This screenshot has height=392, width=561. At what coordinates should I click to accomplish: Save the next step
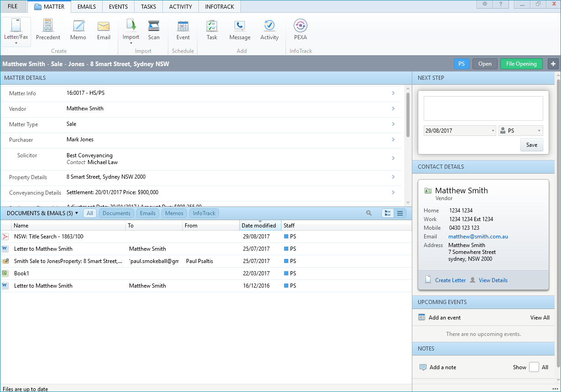click(532, 145)
